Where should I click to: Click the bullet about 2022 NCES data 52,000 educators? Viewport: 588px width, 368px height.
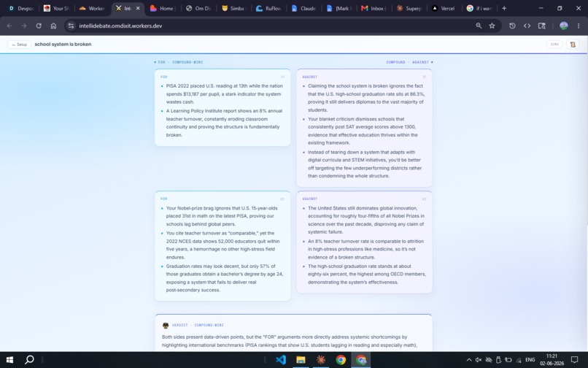click(x=223, y=245)
